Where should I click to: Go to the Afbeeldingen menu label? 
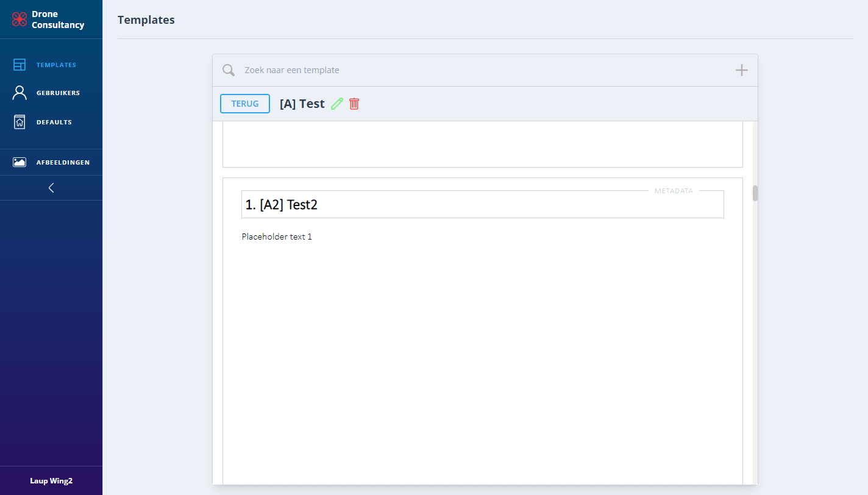(63, 162)
